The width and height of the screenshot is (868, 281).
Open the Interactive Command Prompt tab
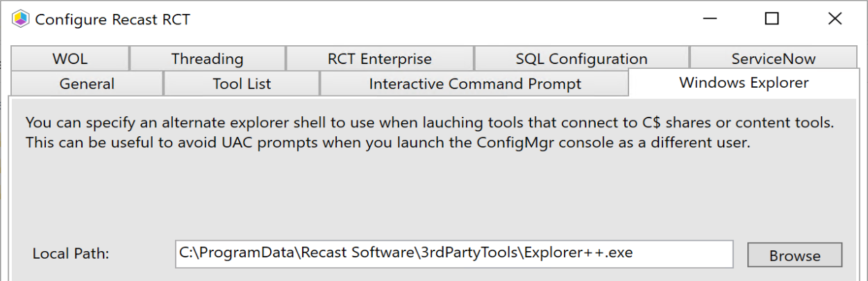pos(475,84)
